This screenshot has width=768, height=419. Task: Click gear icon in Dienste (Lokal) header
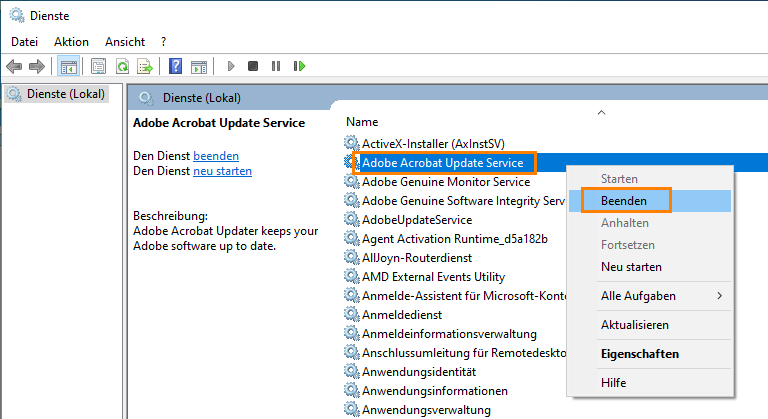146,98
